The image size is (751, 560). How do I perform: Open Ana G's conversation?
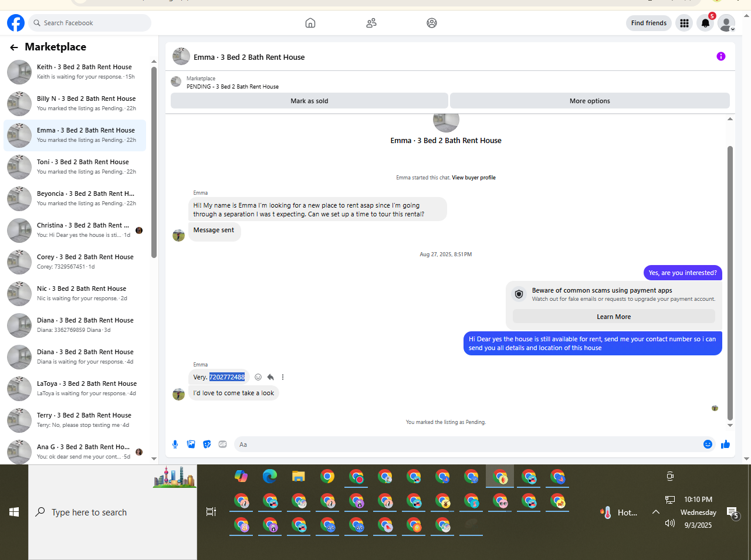75,452
